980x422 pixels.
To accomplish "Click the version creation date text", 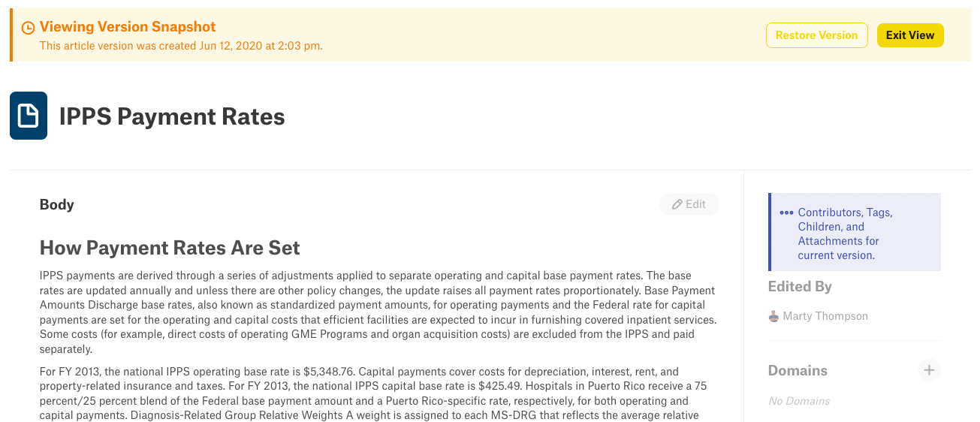I will (x=181, y=46).
